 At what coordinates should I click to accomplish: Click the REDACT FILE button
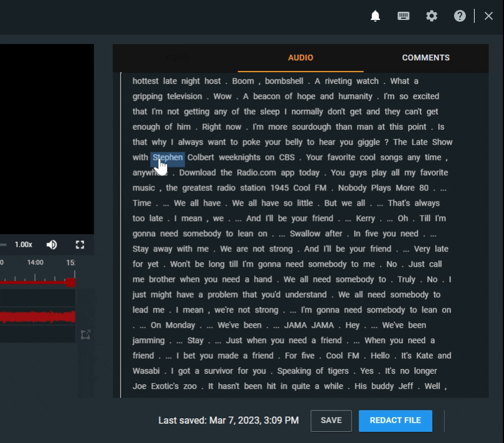point(395,421)
